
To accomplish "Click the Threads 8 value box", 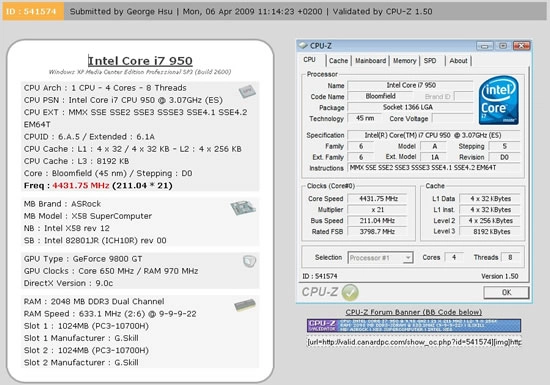I will pyautogui.click(x=510, y=257).
